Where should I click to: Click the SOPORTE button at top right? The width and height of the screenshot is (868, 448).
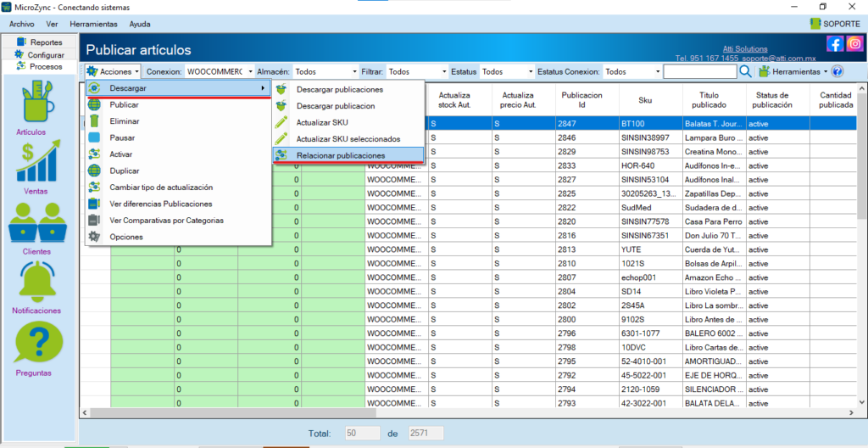835,24
